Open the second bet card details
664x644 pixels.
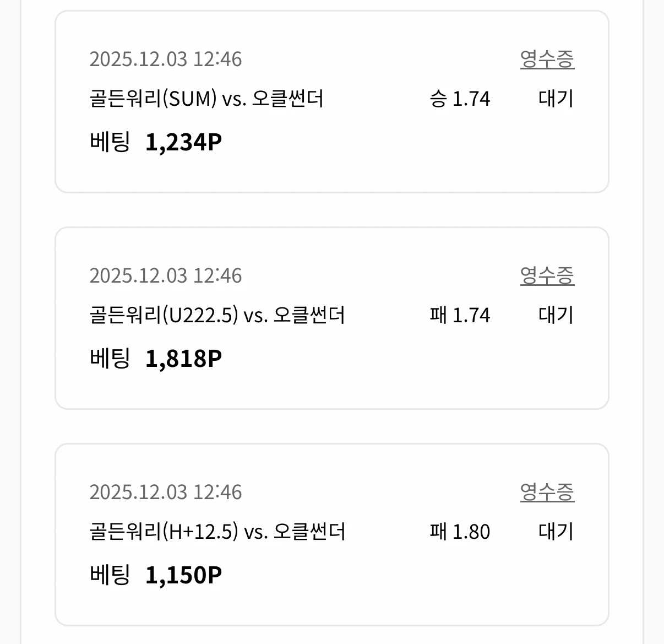330,317
